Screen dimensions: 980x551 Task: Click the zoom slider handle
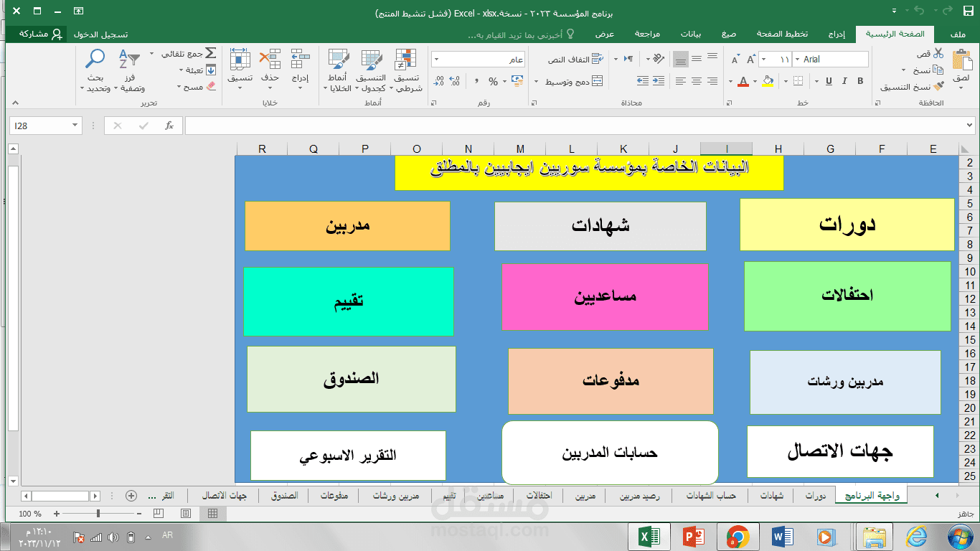coord(98,514)
